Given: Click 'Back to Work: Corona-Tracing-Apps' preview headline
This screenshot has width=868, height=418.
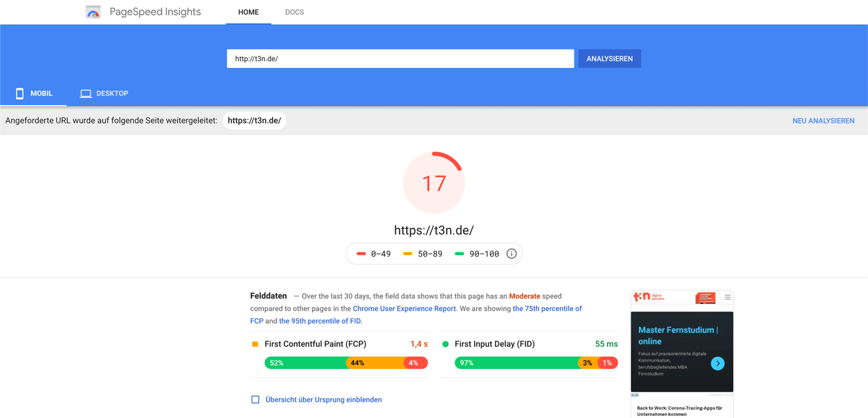Looking at the screenshot, I should [679, 411].
